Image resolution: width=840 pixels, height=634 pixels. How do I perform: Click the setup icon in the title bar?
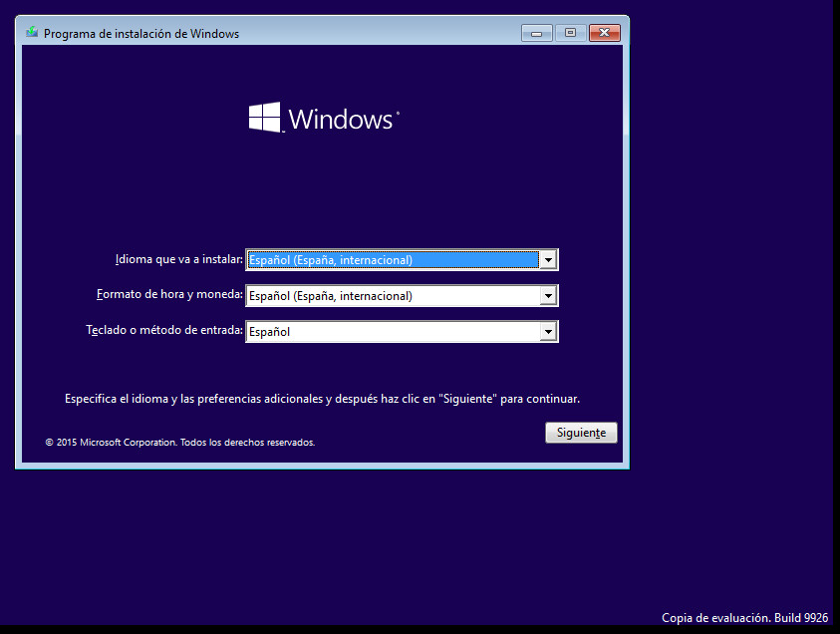click(x=30, y=32)
